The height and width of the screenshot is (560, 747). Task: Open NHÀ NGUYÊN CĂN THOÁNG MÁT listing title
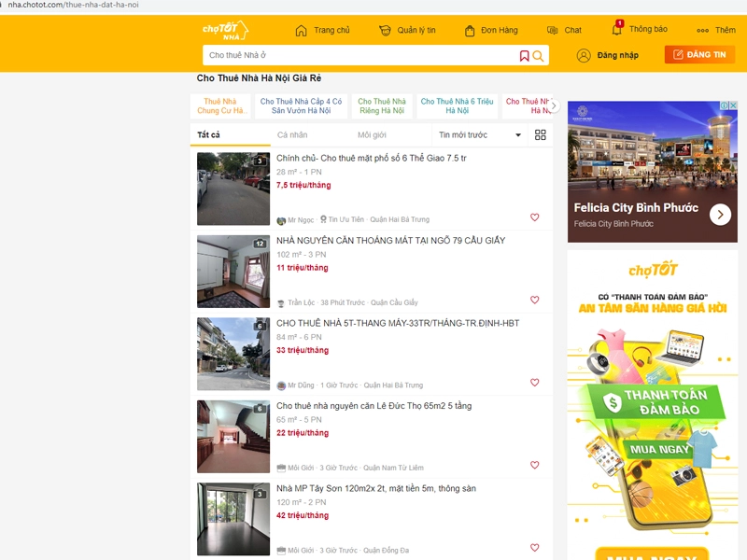tap(390, 241)
